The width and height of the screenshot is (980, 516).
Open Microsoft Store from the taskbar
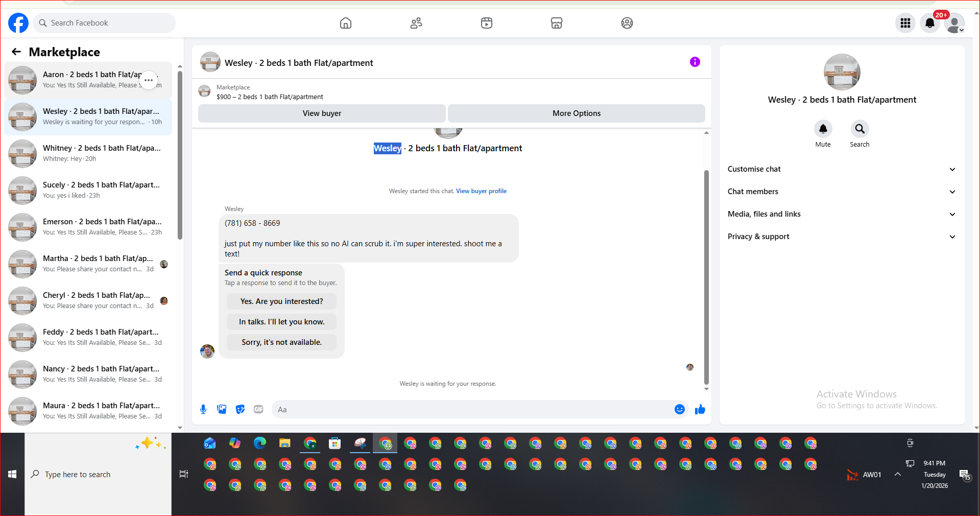click(335, 443)
